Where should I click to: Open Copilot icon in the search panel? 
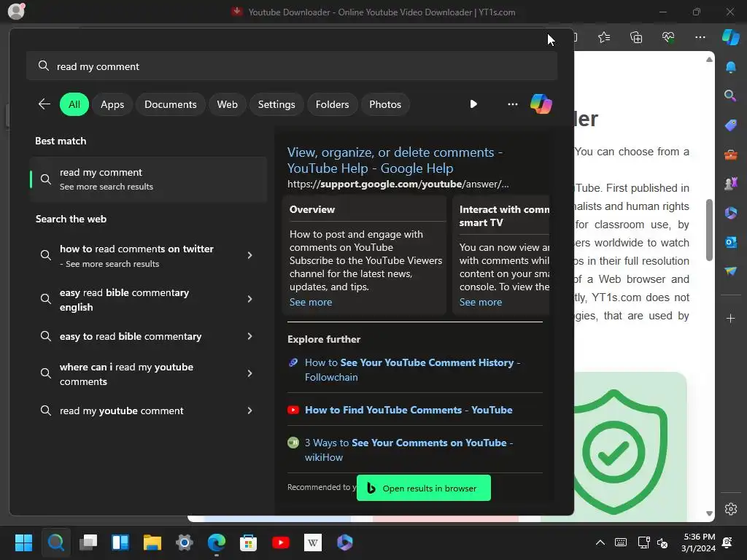(x=541, y=104)
